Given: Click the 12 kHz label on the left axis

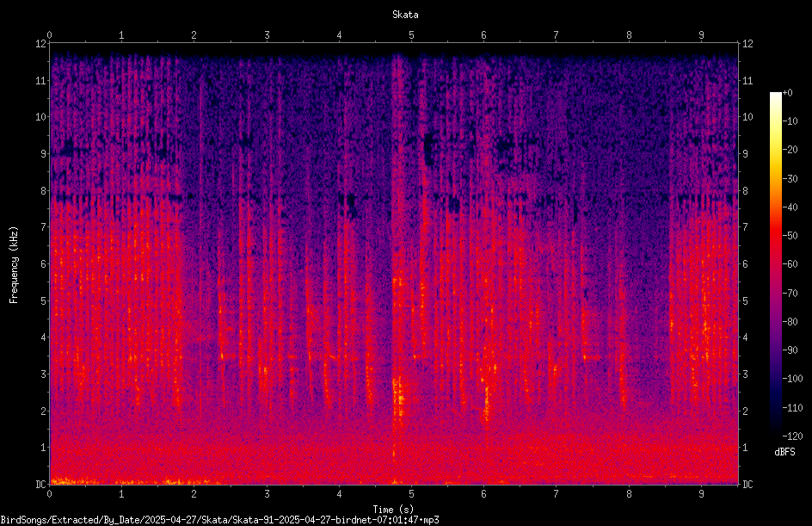Looking at the screenshot, I should [x=40, y=44].
